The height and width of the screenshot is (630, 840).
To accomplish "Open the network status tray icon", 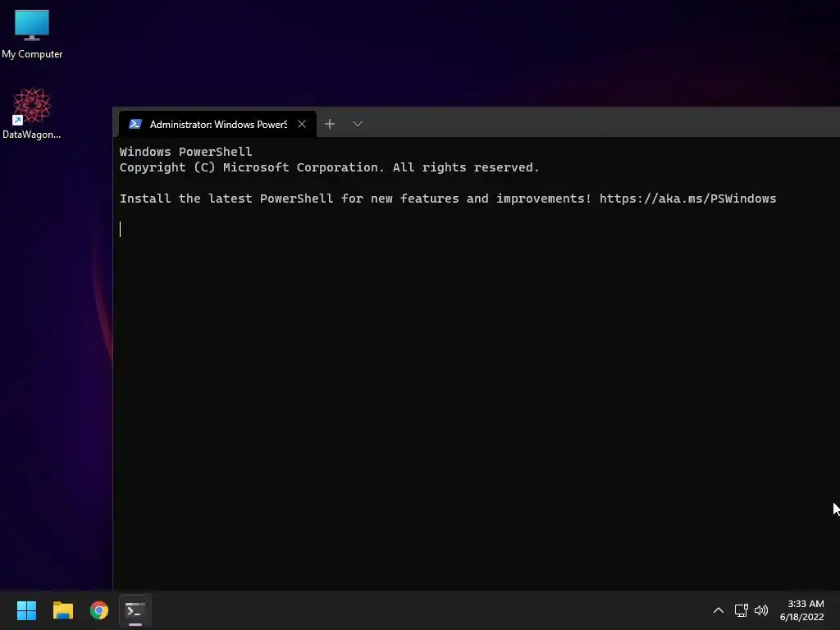I will pos(741,610).
